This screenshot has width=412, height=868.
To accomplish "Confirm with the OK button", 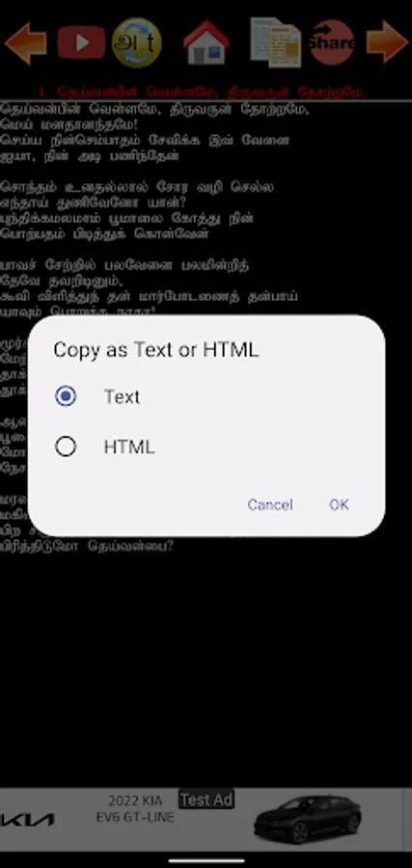I will click(339, 504).
